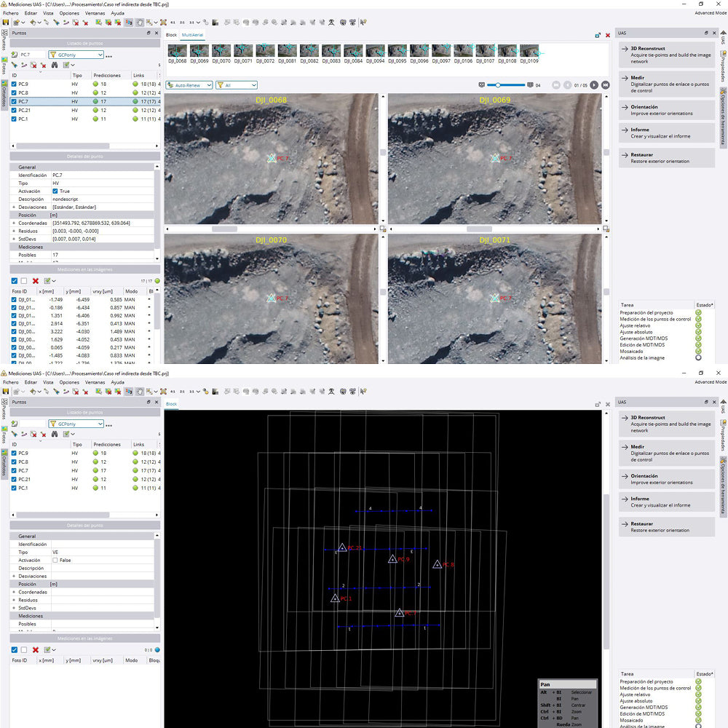
Task: Select the pan hand tool in the top window toolbar
Action: 139,23
